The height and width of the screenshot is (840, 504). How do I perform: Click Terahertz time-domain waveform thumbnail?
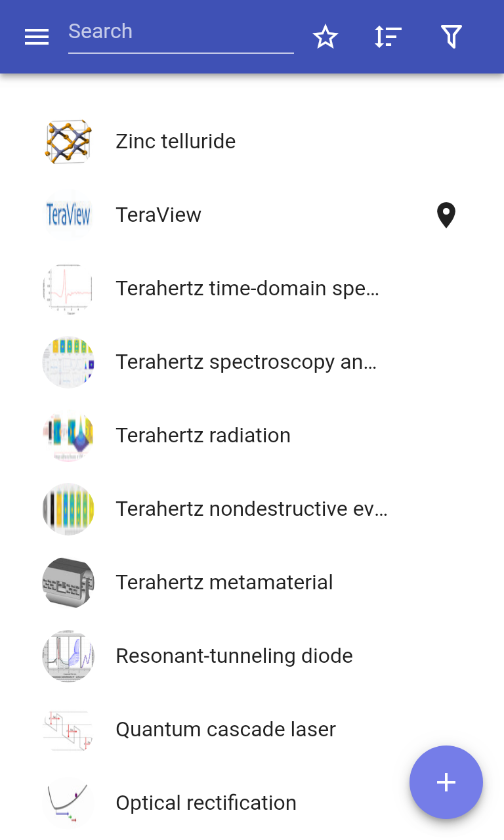tap(68, 289)
